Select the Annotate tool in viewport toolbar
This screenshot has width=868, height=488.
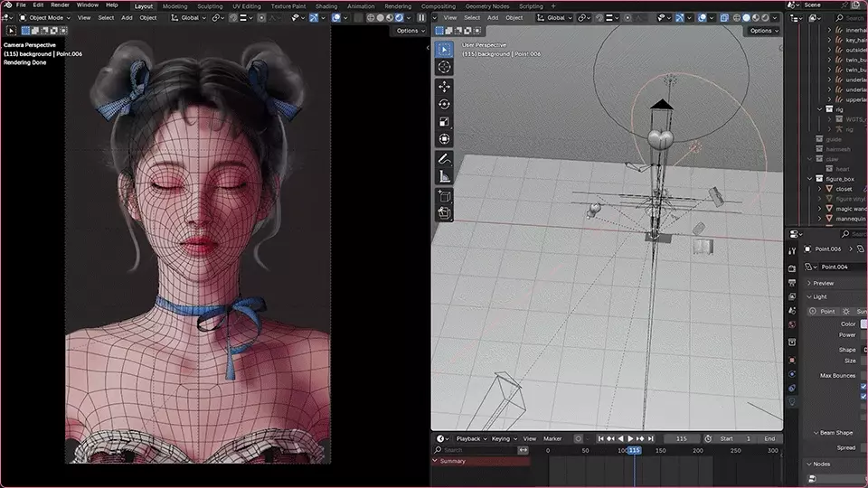click(x=445, y=159)
